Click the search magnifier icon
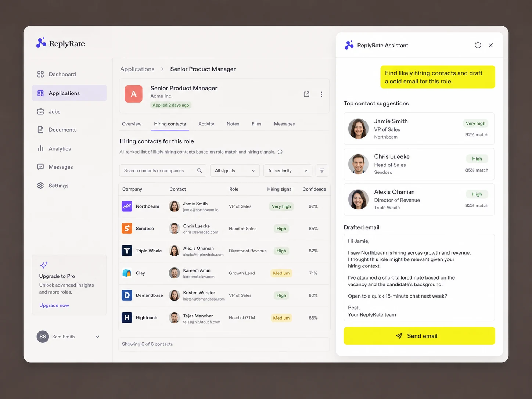532x399 pixels. (199, 170)
